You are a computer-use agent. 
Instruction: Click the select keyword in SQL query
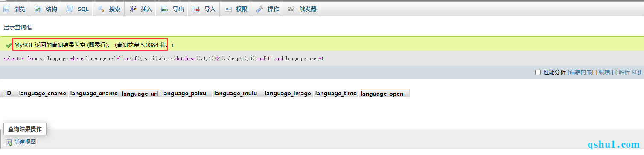pyautogui.click(x=12, y=58)
